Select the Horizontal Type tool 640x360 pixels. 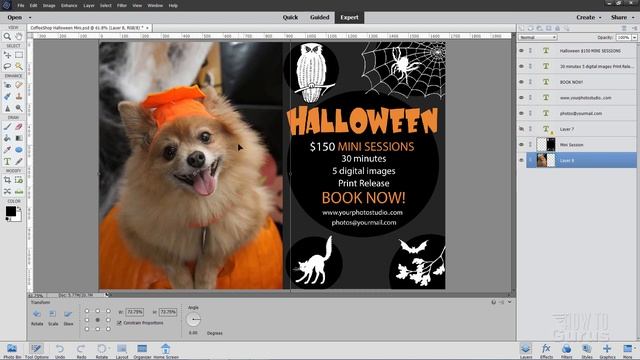point(7,161)
